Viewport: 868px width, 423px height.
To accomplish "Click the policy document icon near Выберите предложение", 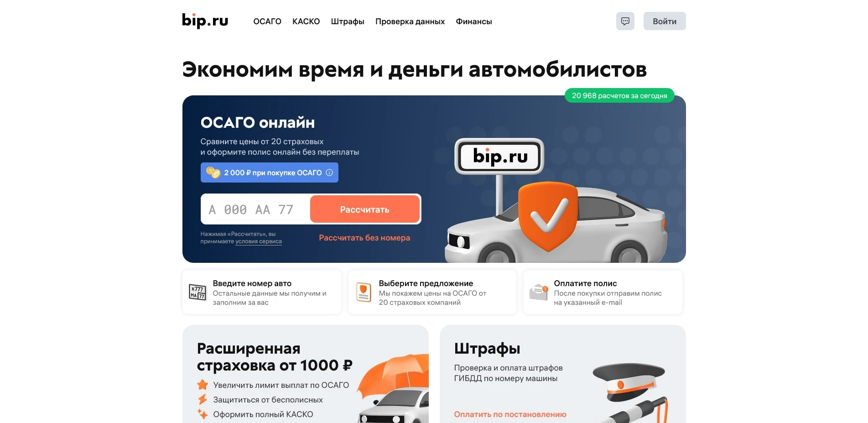I will click(x=364, y=292).
